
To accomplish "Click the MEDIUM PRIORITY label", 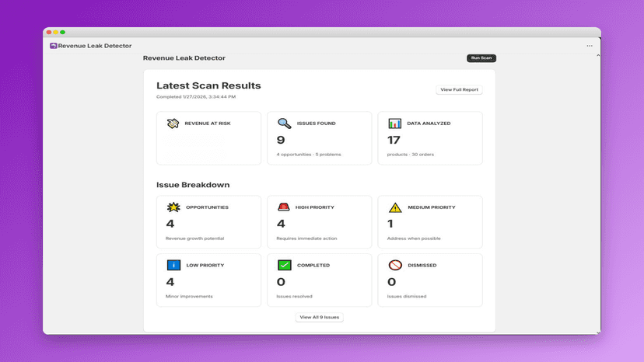I will click(x=432, y=207).
